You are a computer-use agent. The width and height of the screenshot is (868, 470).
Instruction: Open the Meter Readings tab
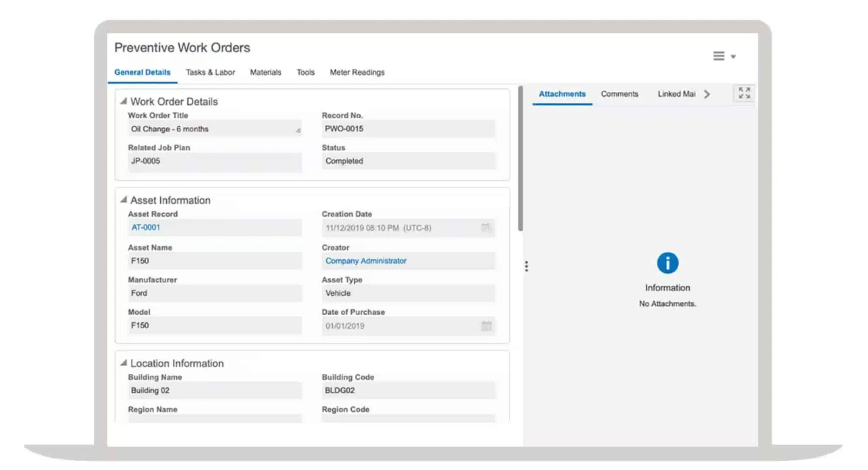(357, 72)
